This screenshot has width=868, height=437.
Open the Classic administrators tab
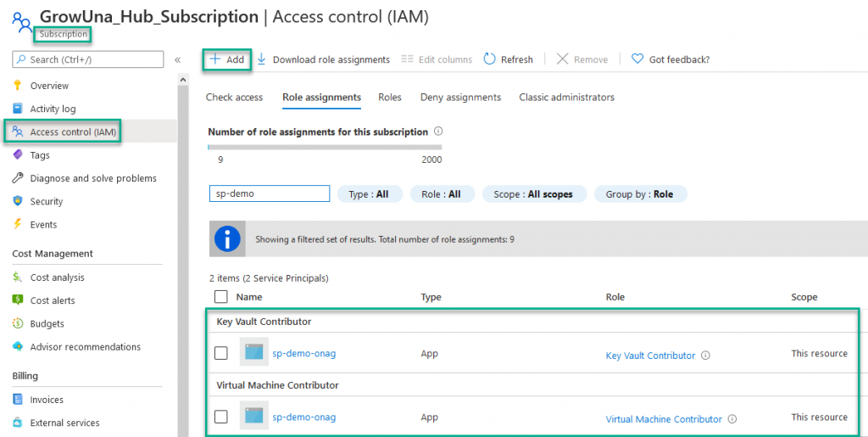click(567, 97)
